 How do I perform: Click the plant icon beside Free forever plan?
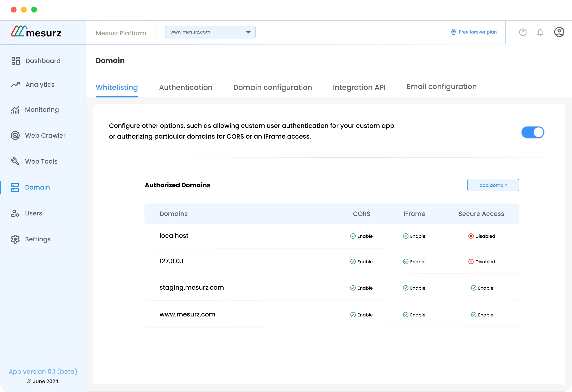pyautogui.click(x=453, y=32)
